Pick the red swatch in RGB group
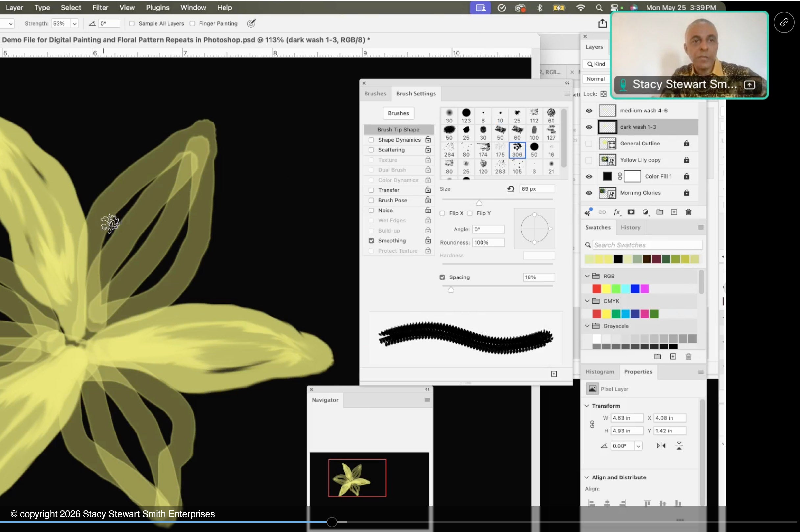 click(x=596, y=289)
